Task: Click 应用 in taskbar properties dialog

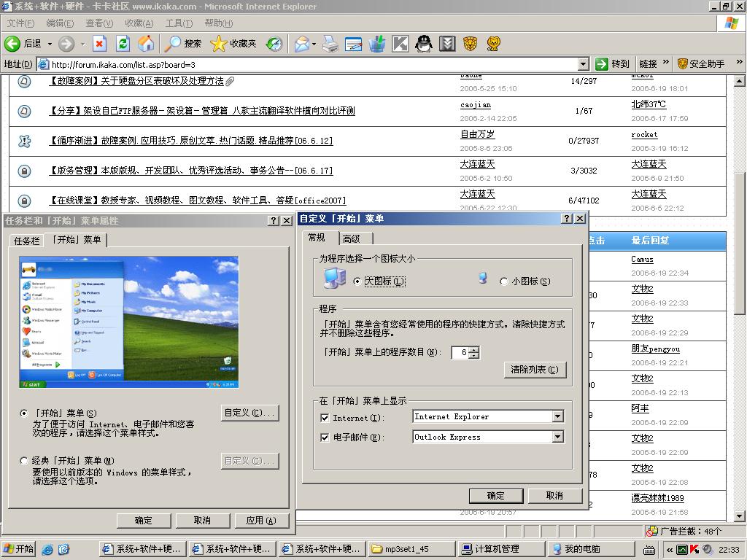Action: tap(260, 521)
